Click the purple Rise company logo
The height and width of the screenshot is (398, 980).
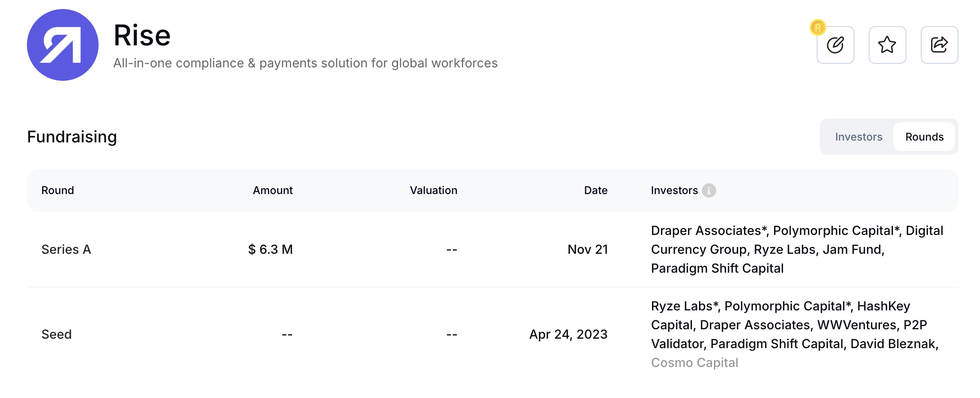(63, 43)
